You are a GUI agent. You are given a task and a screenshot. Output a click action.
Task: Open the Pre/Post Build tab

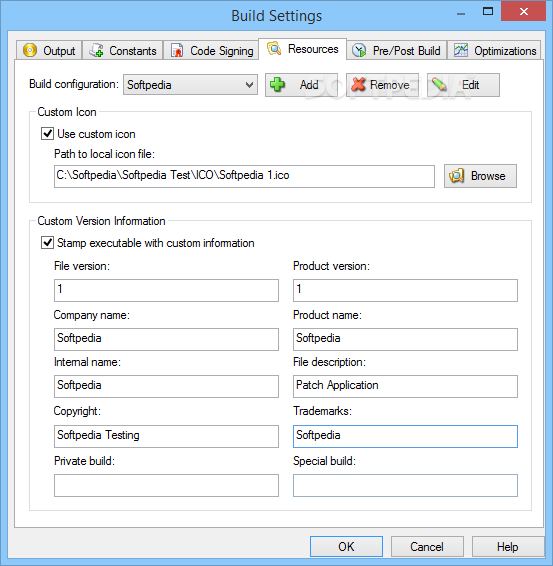coord(397,50)
